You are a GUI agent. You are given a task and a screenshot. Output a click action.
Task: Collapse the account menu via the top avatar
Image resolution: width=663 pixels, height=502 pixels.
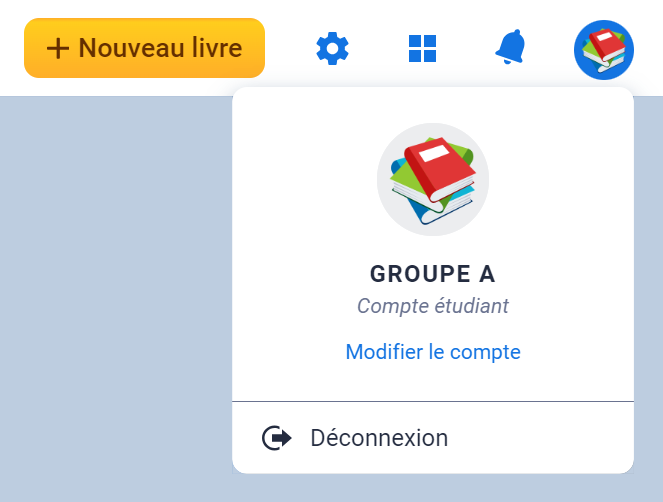click(x=603, y=49)
